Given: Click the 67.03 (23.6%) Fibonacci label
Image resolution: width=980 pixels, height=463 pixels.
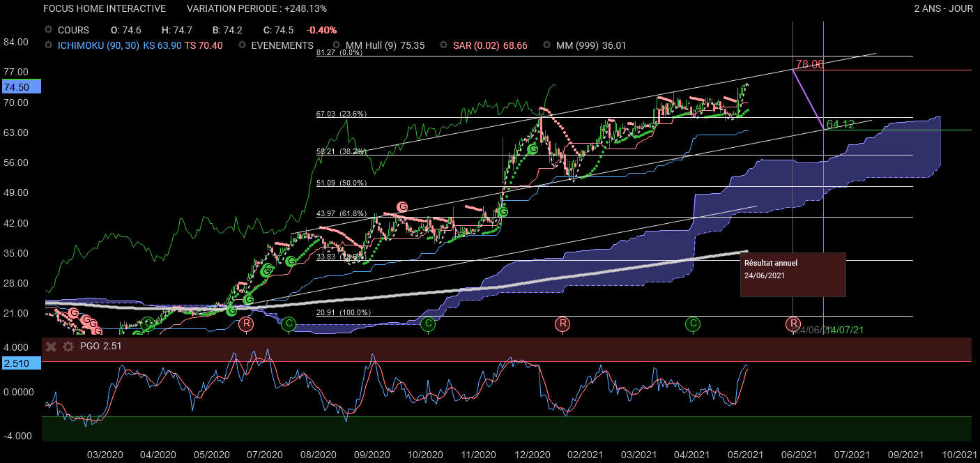Looking at the screenshot, I should (x=342, y=114).
